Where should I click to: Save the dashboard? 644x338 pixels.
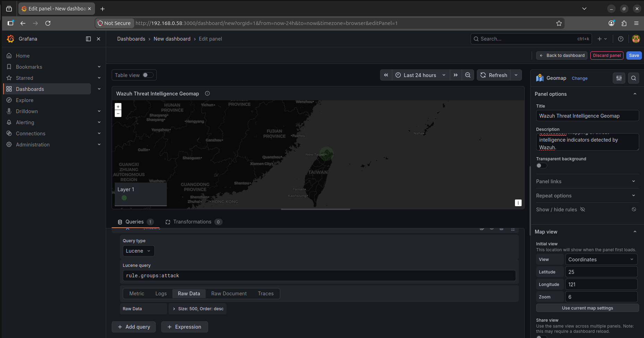click(634, 56)
